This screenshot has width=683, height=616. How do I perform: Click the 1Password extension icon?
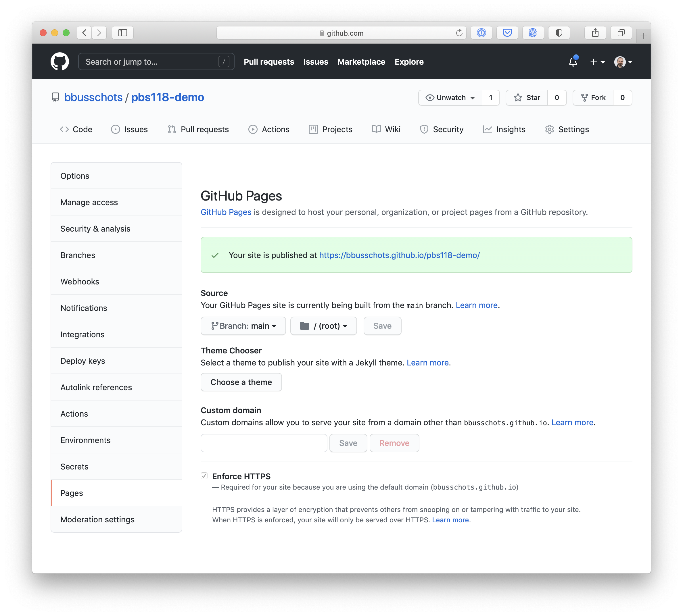481,33
